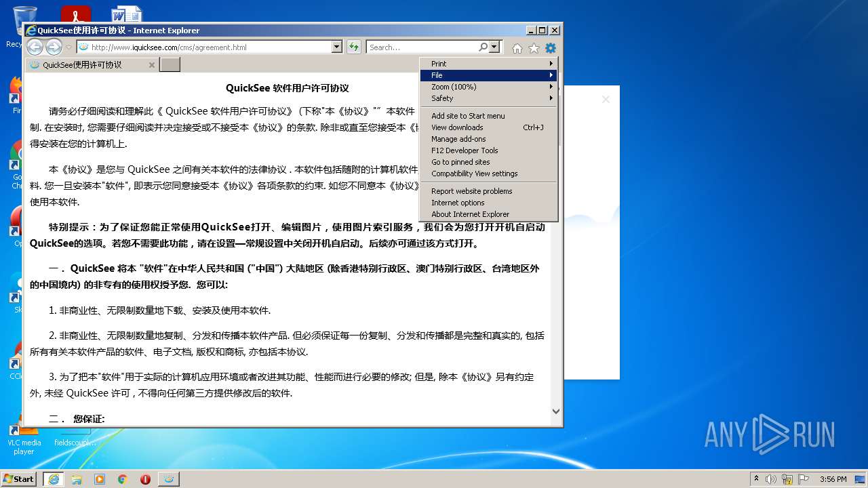Open the File submenu

click(x=489, y=75)
